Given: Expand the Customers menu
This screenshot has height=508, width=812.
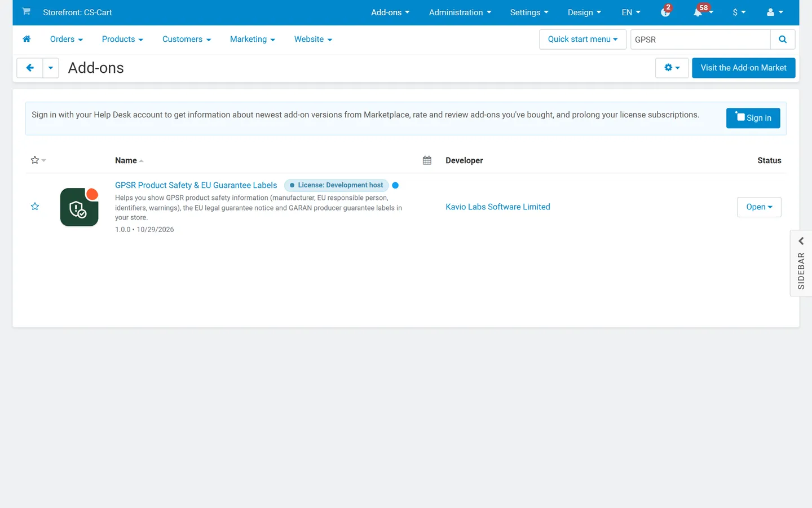Looking at the screenshot, I should (x=187, y=40).
